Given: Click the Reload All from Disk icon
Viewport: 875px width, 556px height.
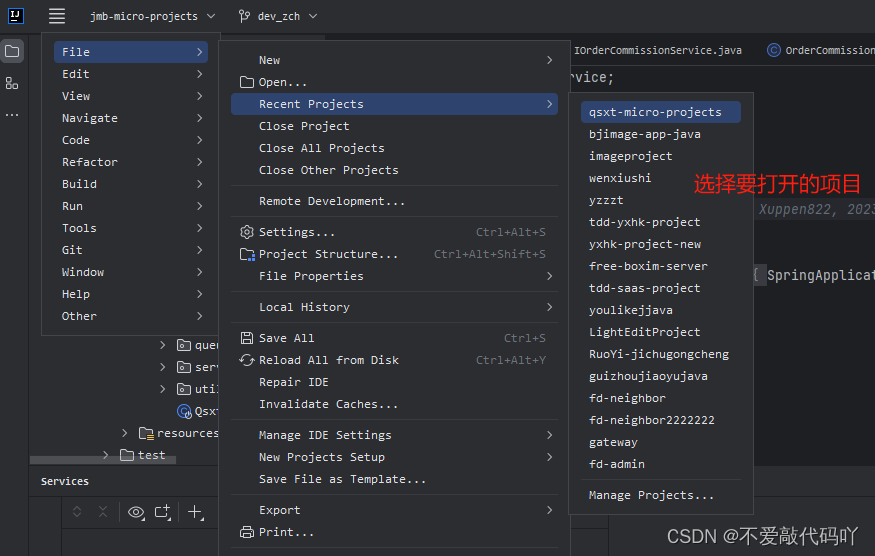Looking at the screenshot, I should click(x=247, y=360).
